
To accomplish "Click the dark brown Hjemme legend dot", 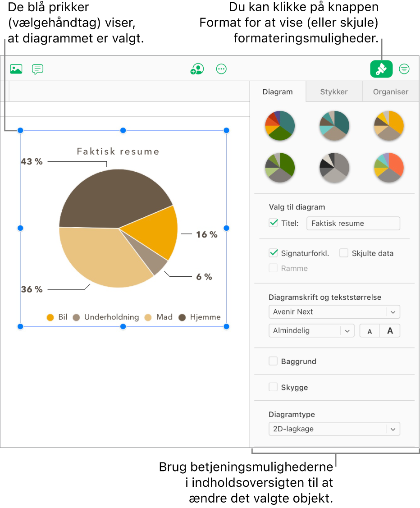I will tap(182, 317).
